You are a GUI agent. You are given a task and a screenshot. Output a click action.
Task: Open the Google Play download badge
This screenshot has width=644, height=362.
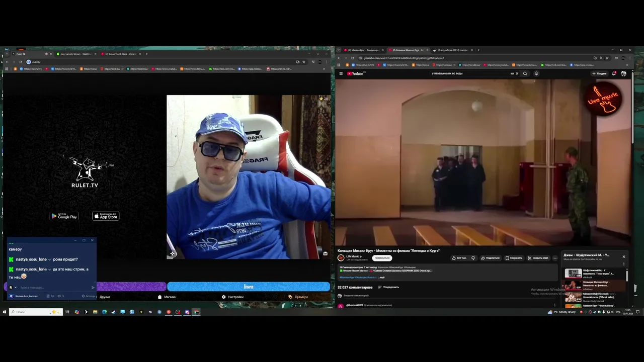click(x=64, y=216)
